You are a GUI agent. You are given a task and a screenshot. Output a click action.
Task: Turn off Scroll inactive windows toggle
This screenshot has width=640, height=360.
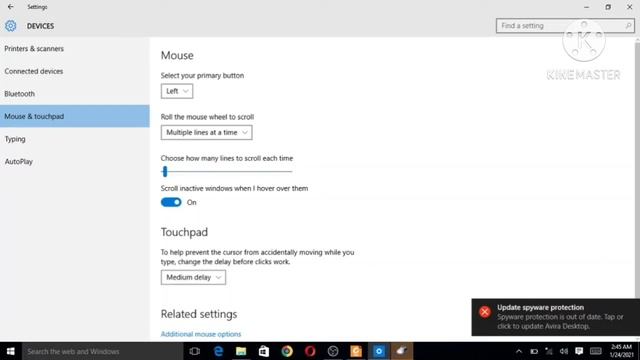tap(171, 202)
